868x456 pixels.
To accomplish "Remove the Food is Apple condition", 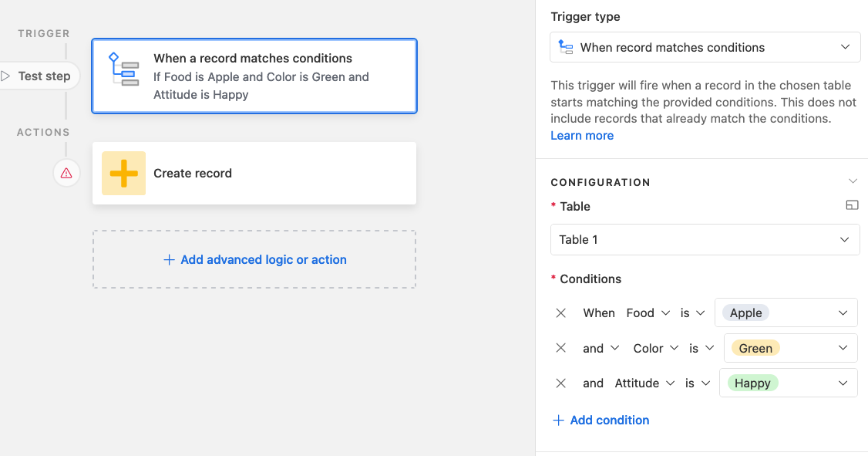I will tap(560, 313).
